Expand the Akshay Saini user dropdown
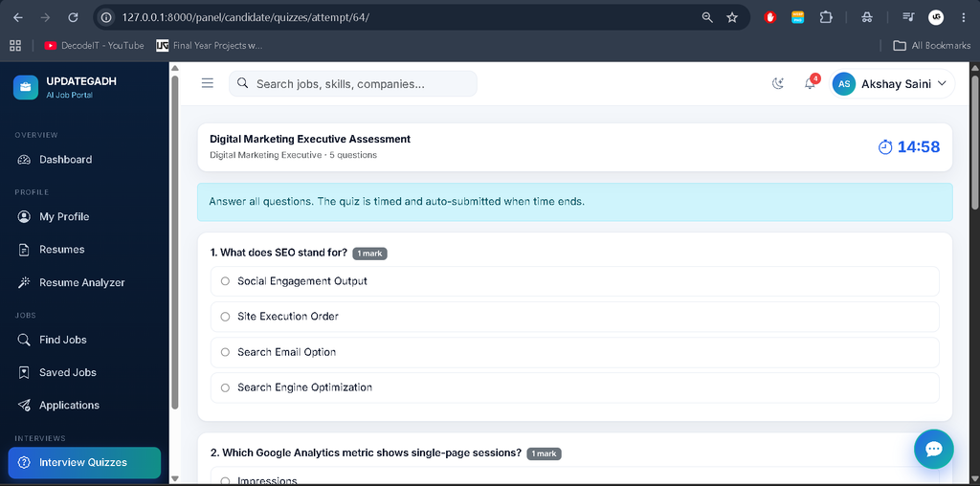Image resolution: width=980 pixels, height=486 pixels. [892, 83]
